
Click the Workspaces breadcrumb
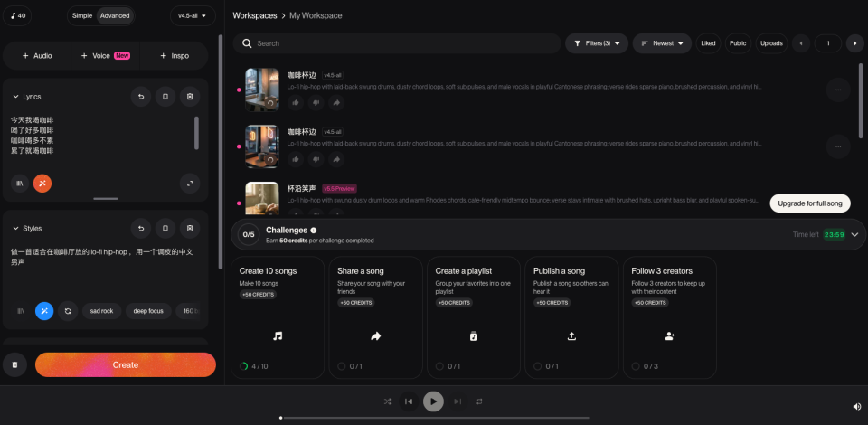[x=255, y=15]
